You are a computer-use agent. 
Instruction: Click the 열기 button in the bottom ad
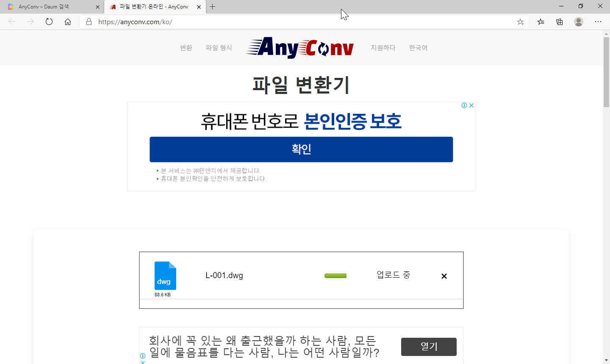coord(429,347)
